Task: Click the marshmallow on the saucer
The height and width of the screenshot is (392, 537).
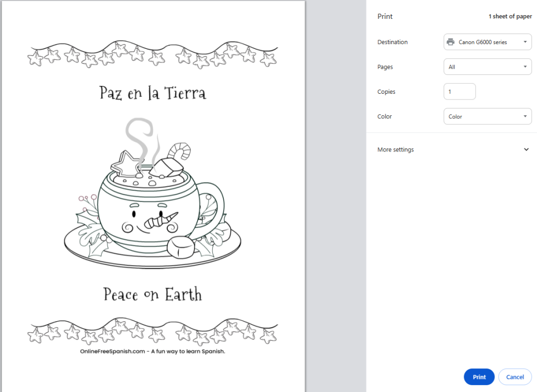Action: tap(180, 247)
